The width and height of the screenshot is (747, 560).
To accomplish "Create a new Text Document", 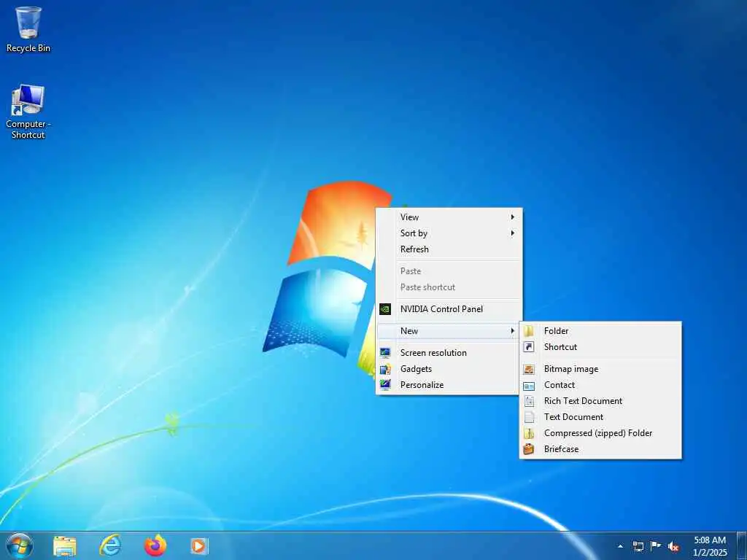I will pyautogui.click(x=600, y=417).
